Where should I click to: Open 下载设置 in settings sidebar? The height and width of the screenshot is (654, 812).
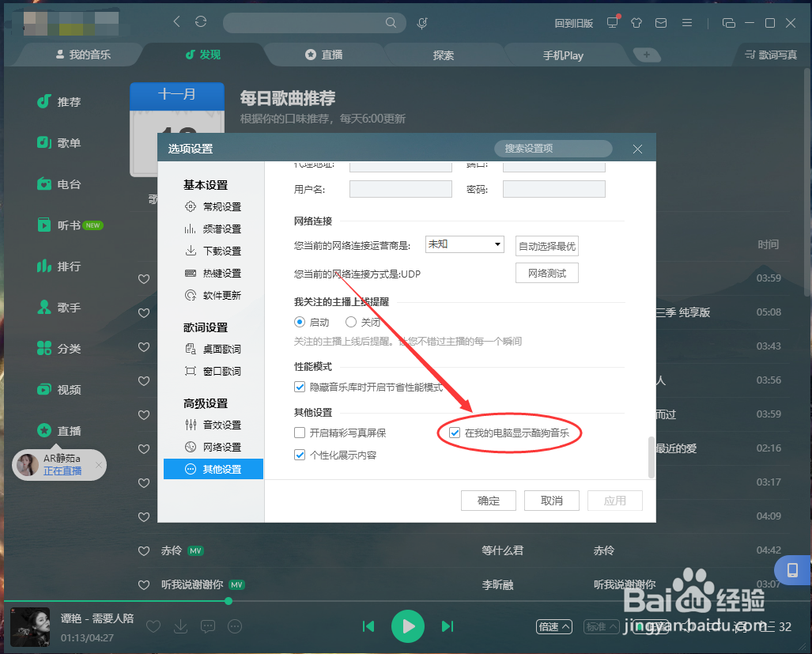coord(213,251)
